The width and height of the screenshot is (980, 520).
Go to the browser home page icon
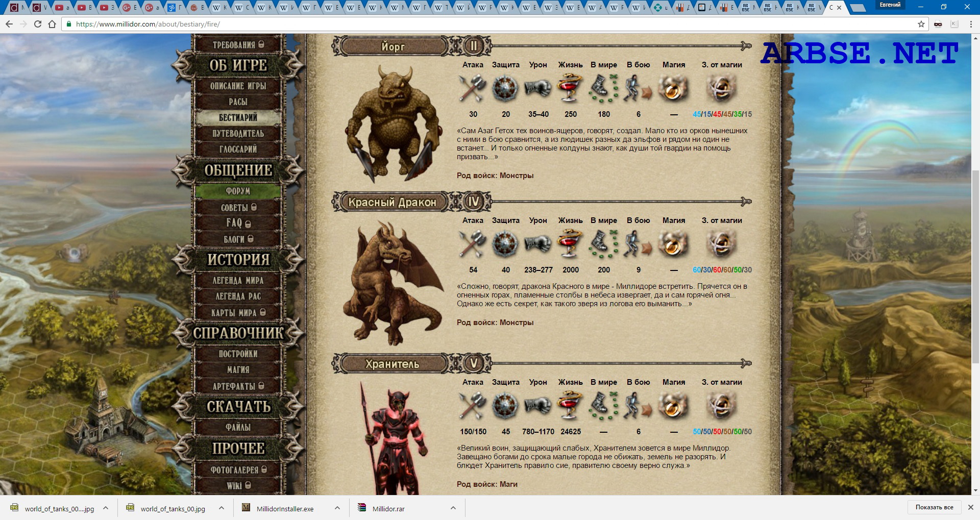[52, 24]
